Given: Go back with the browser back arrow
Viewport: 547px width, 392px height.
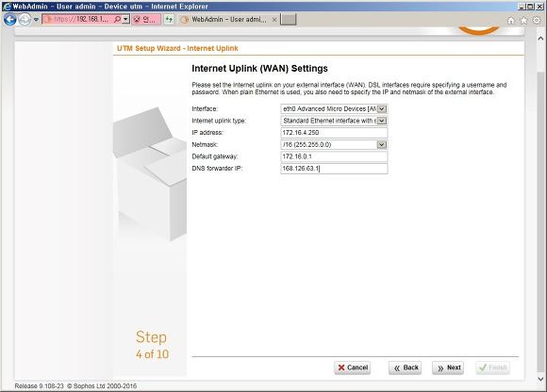Looking at the screenshot, I should click(x=9, y=20).
